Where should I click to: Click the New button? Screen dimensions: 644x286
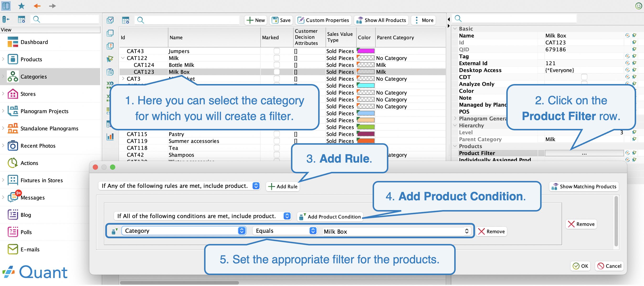point(255,20)
